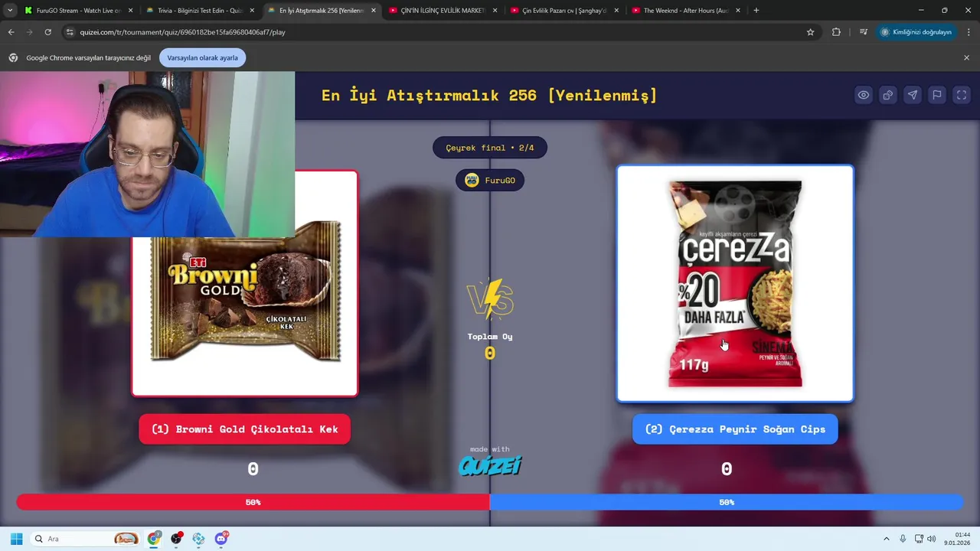The height and width of the screenshot is (551, 980).
Task: Vote for (1) Browni Gold Çikolatalı Kek
Action: tap(244, 429)
